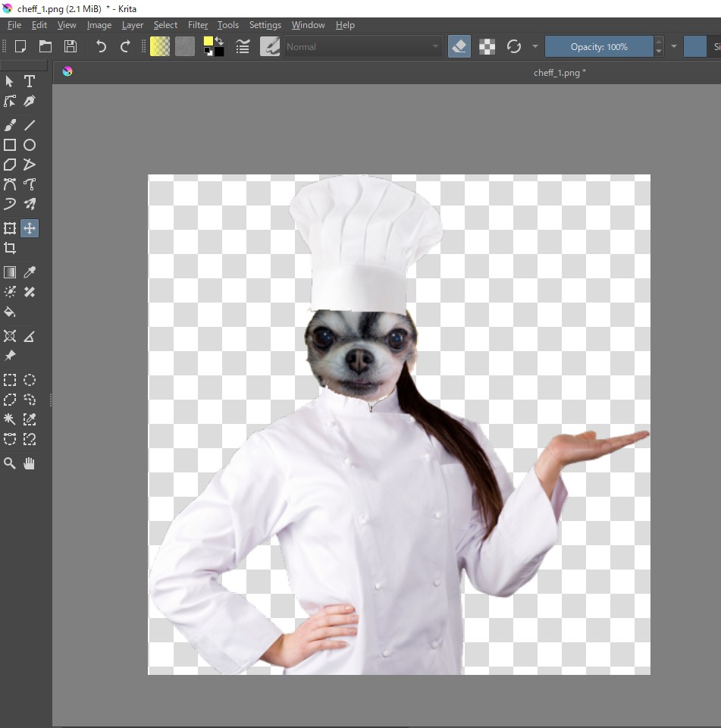Screen dimensions: 721x728
Task: Open an existing document
Action: 45,46
